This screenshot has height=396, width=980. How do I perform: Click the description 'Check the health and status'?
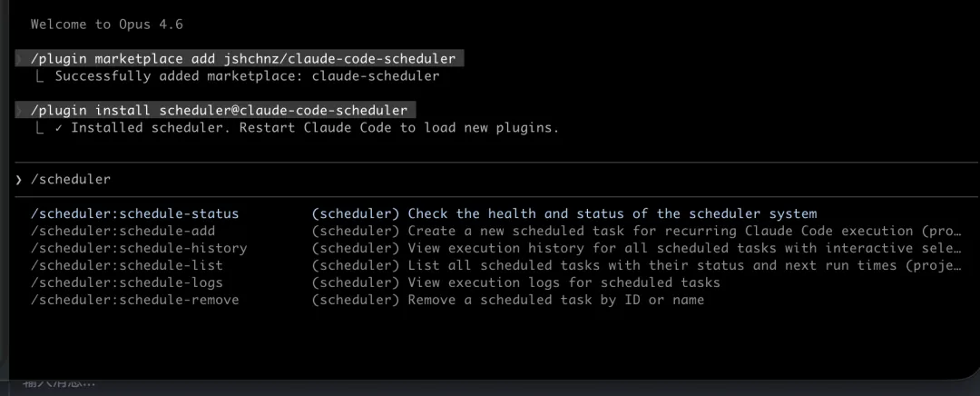(x=612, y=214)
